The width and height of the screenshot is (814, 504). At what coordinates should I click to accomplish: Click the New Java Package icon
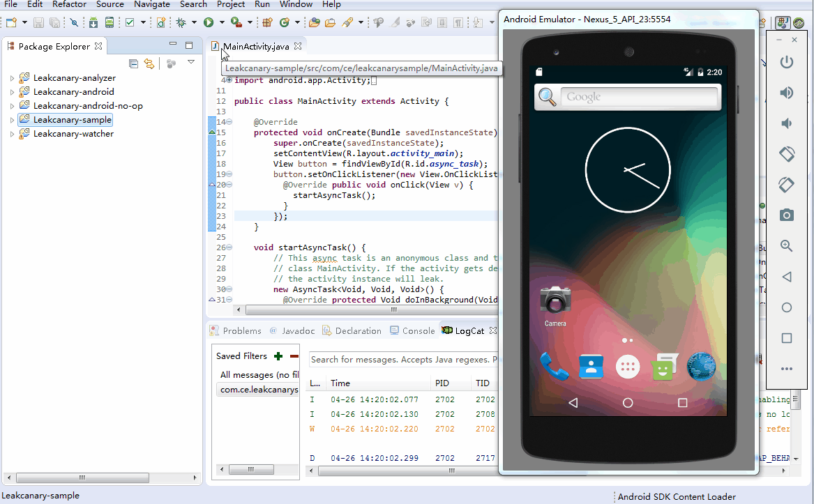click(x=267, y=22)
